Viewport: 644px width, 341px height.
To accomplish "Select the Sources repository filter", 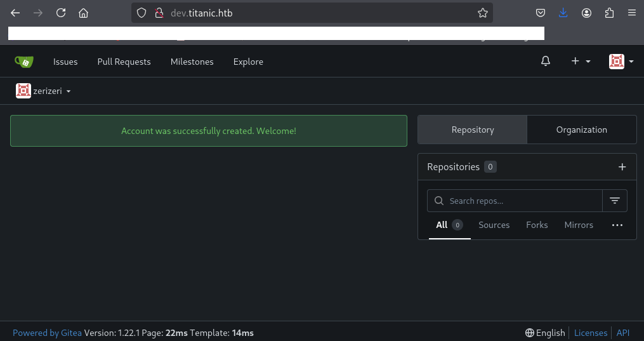I will pyautogui.click(x=494, y=225).
